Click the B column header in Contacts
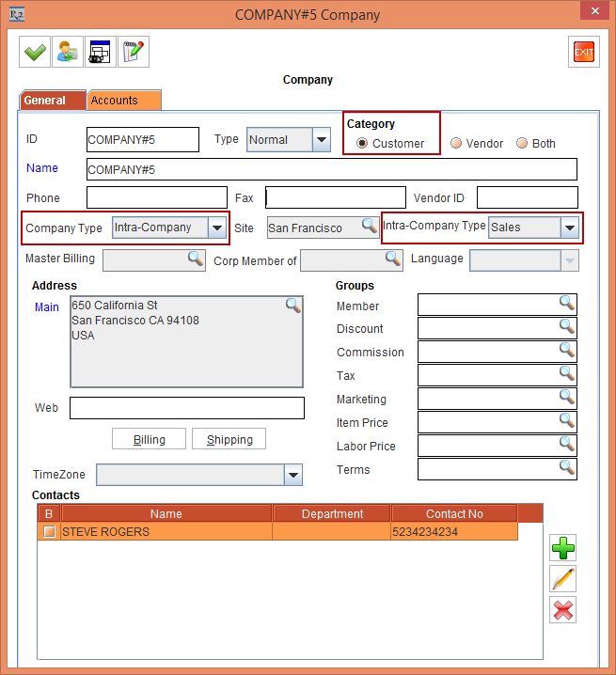Viewport: 616px width, 675px height. pyautogui.click(x=49, y=513)
